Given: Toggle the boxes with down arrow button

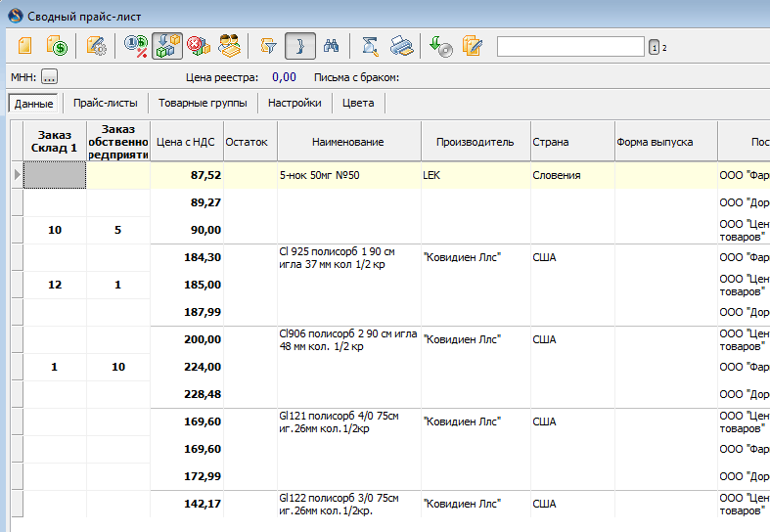Looking at the screenshot, I should 167,46.
